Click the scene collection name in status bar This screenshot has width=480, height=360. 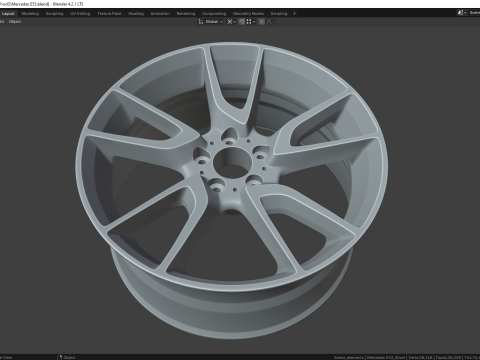pos(349,357)
